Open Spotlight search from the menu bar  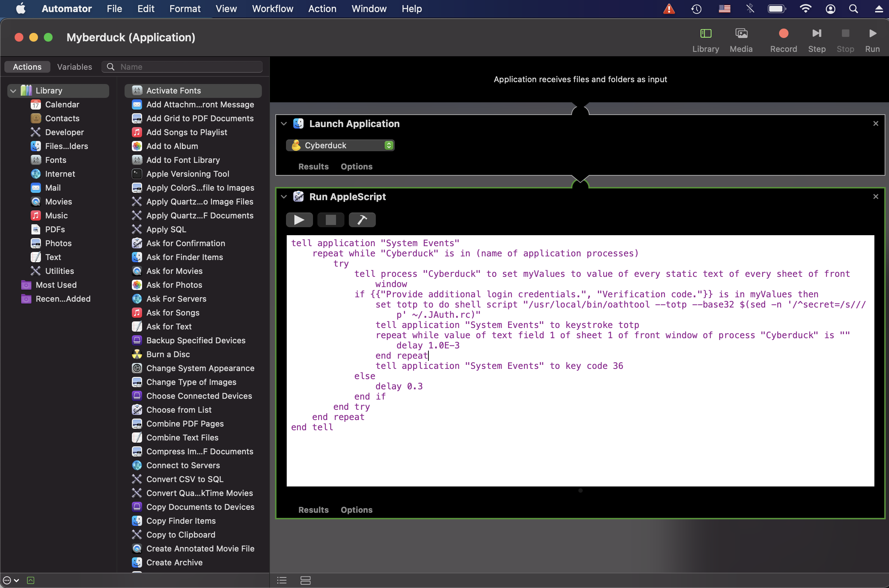click(854, 9)
